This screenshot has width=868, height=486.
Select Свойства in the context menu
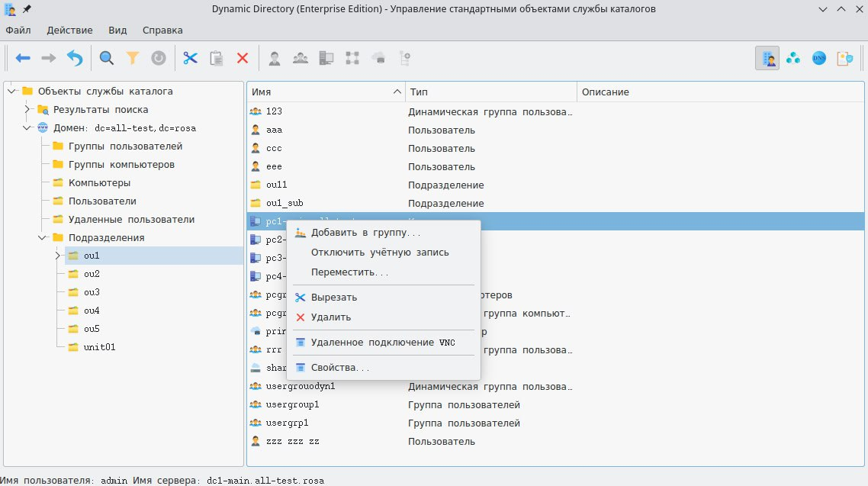pyautogui.click(x=340, y=368)
